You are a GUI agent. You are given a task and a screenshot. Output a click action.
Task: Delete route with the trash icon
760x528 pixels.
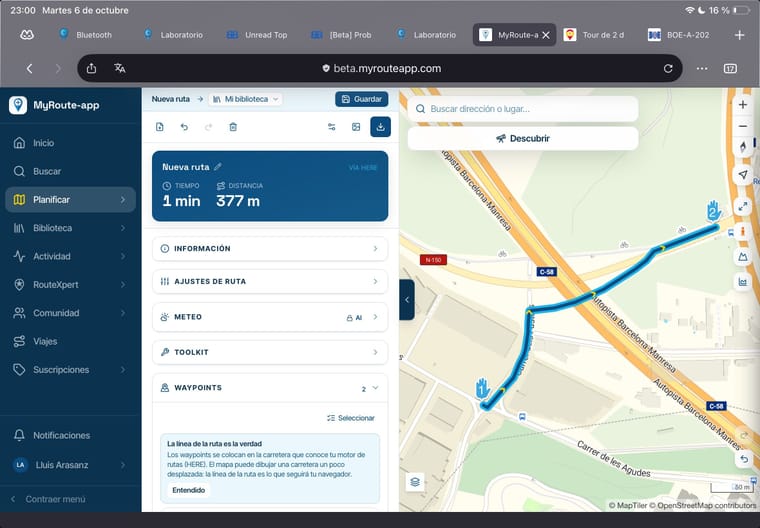click(x=233, y=127)
